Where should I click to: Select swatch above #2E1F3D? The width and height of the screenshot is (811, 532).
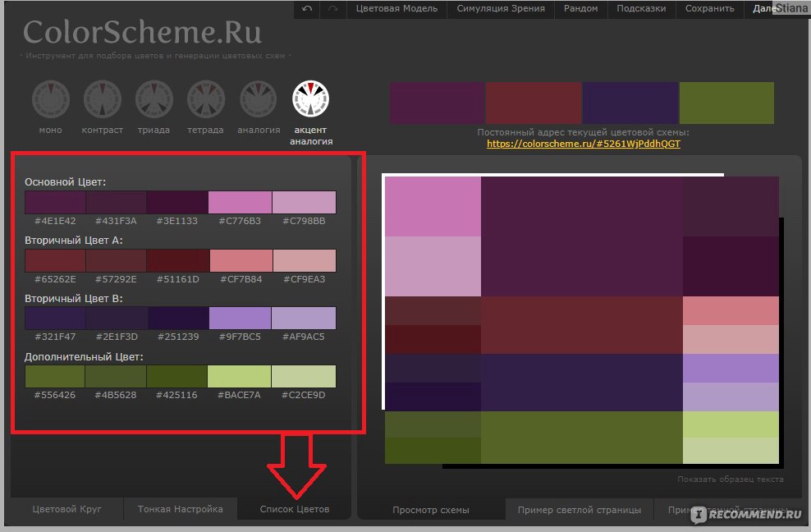click(x=117, y=319)
